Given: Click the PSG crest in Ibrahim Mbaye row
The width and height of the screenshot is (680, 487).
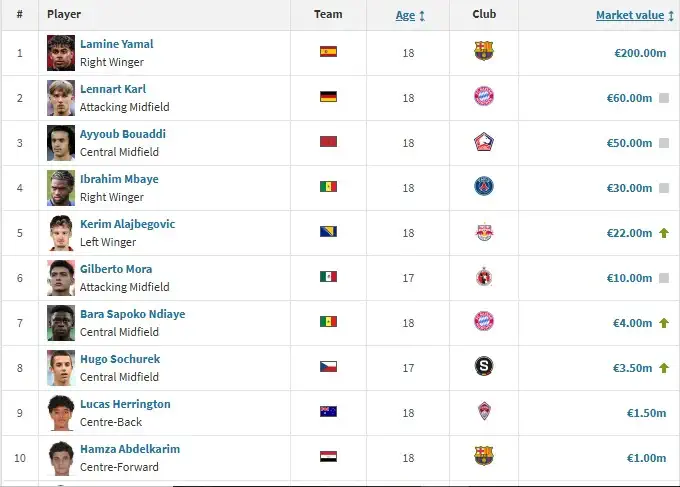Looking at the screenshot, I should [x=484, y=186].
